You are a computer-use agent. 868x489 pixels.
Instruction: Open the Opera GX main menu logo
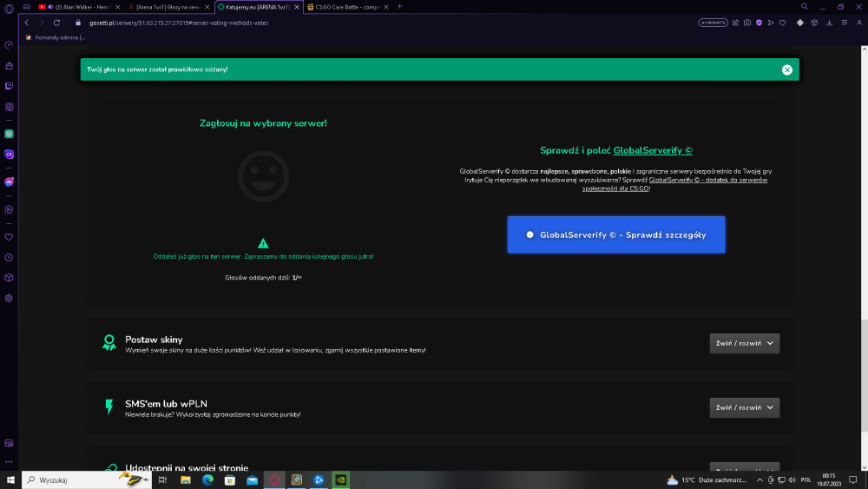[9, 9]
